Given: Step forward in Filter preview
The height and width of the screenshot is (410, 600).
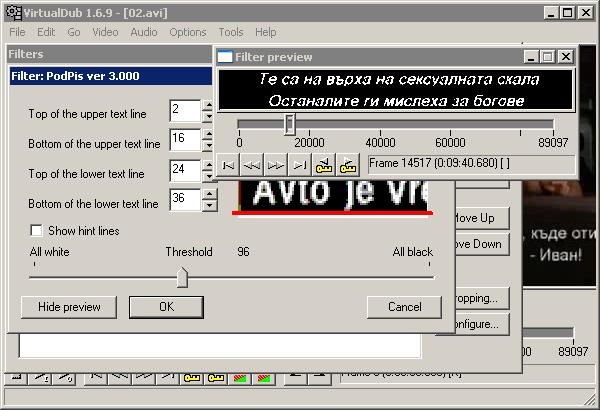Looking at the screenshot, I should 276,165.
